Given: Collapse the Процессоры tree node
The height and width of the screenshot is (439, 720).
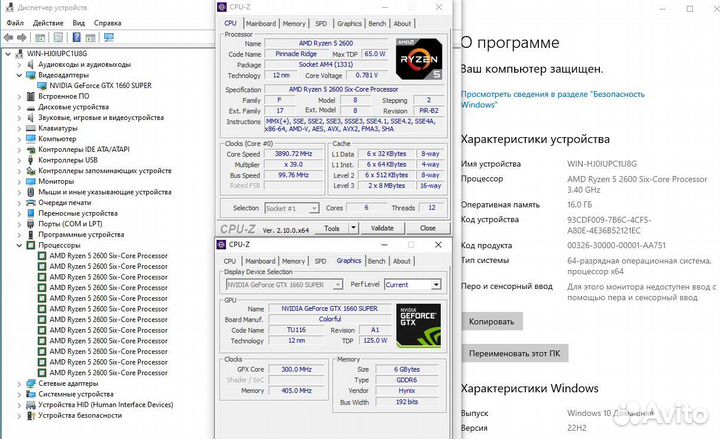Looking at the screenshot, I should (x=19, y=245).
